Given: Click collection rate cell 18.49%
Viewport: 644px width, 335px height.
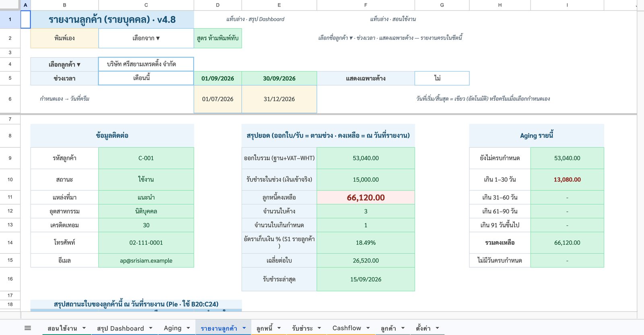Looking at the screenshot, I should pyautogui.click(x=365, y=243).
